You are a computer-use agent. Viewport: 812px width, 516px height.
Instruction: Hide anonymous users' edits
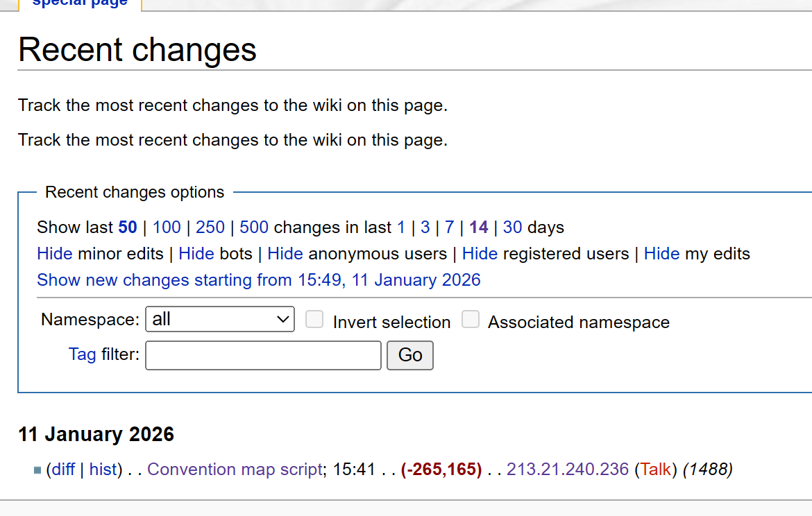coord(285,254)
